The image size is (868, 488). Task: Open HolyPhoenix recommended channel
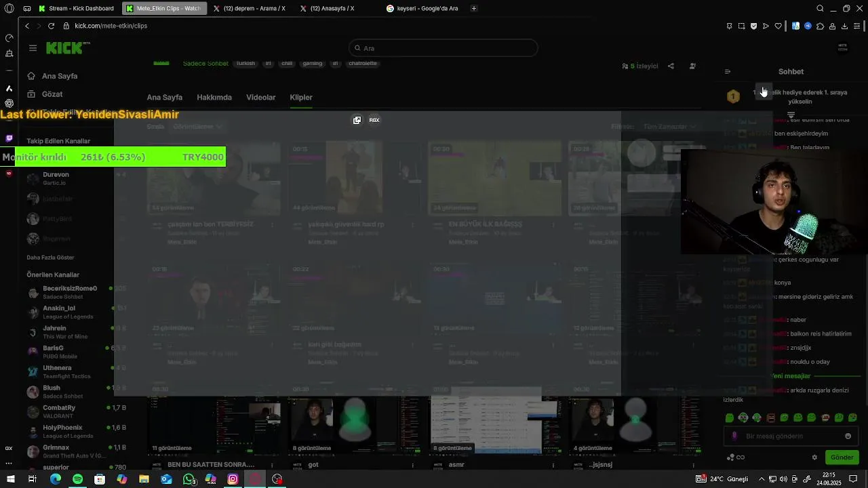coord(76,431)
